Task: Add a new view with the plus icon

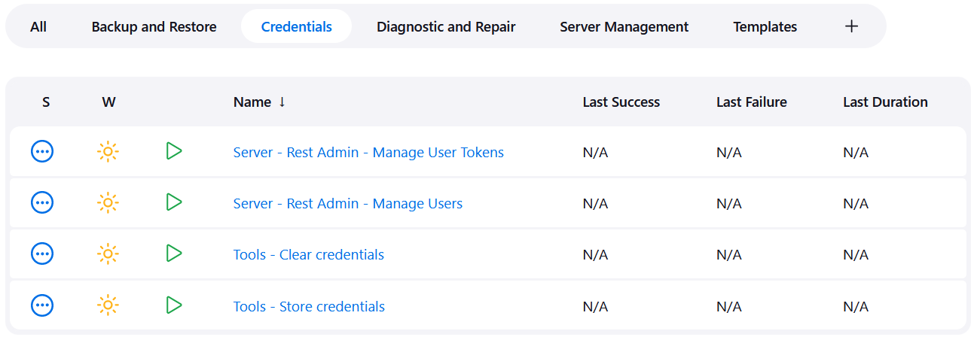Action: pyautogui.click(x=851, y=26)
